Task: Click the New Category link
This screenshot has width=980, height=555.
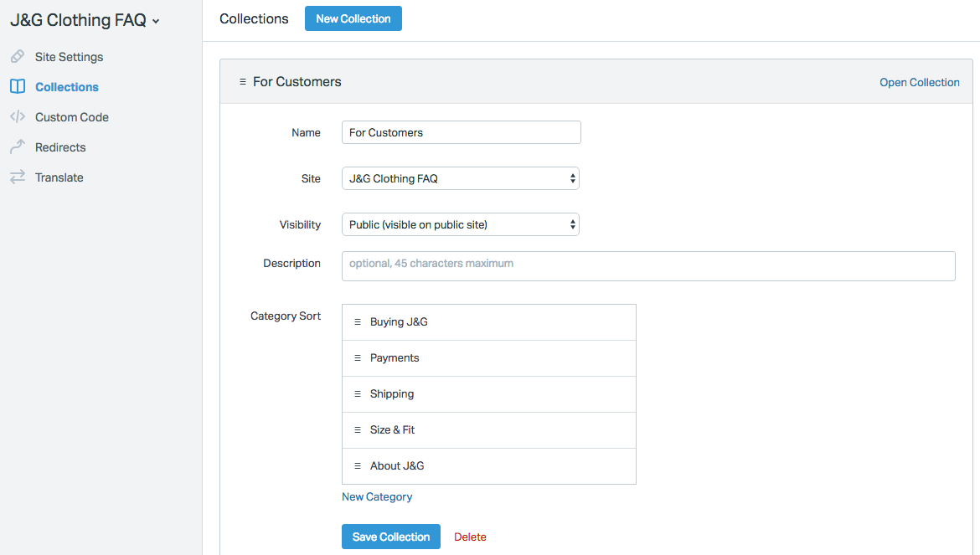Action: [377, 496]
